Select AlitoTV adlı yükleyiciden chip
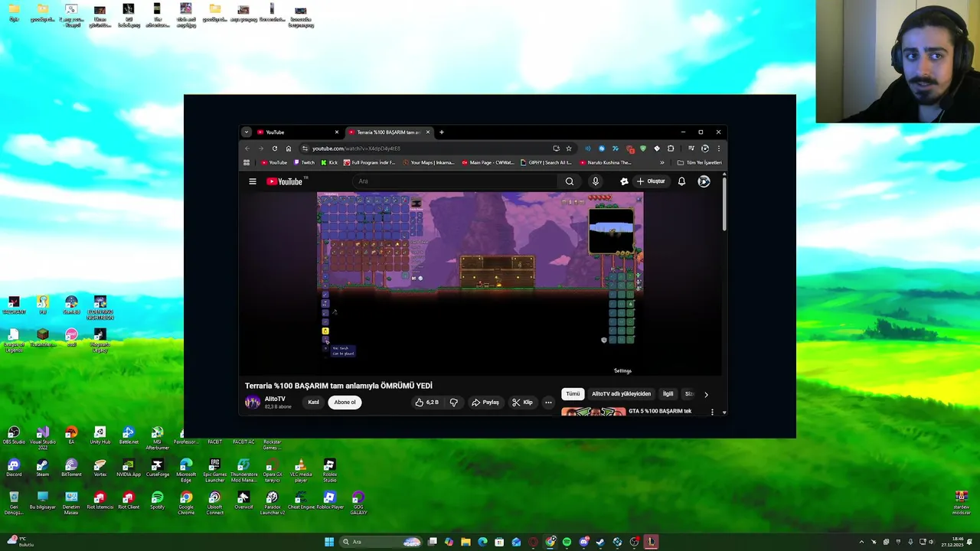Viewport: 980px width, 551px height. pos(621,394)
